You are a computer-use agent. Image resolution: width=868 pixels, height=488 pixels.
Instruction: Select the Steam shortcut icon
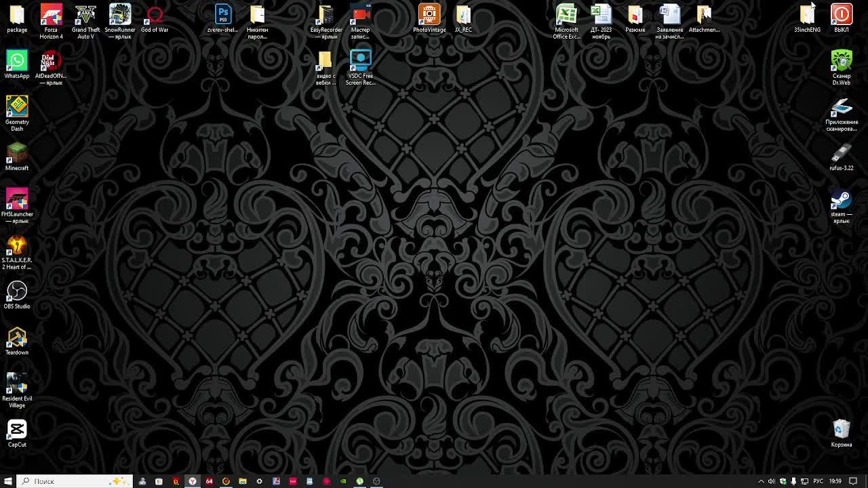[x=842, y=205]
